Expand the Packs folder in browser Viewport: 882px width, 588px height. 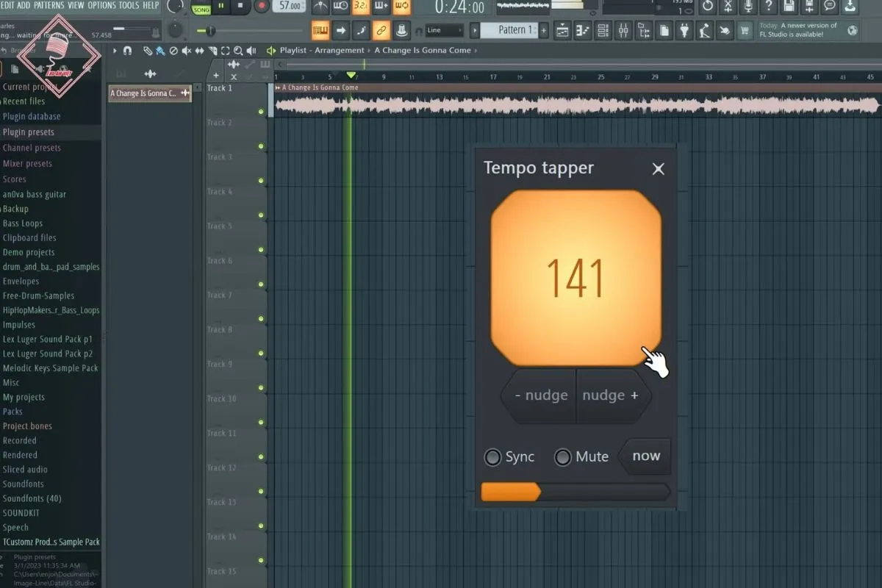point(12,412)
